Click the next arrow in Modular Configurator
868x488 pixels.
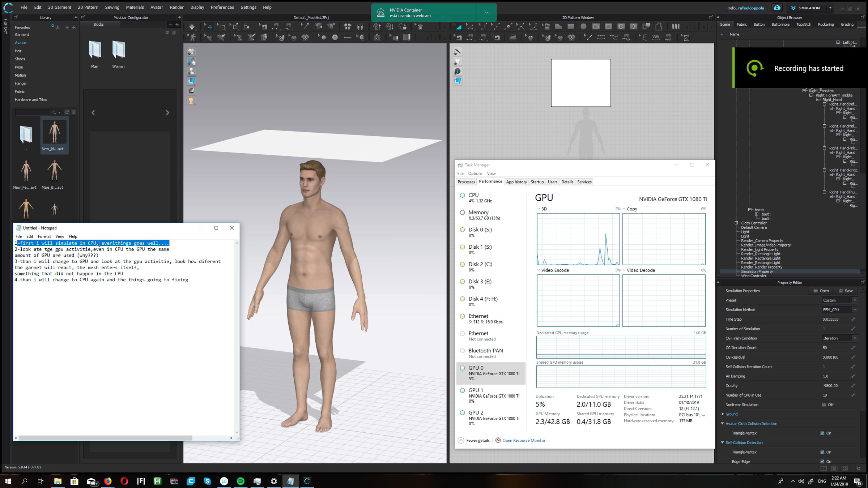(167, 113)
